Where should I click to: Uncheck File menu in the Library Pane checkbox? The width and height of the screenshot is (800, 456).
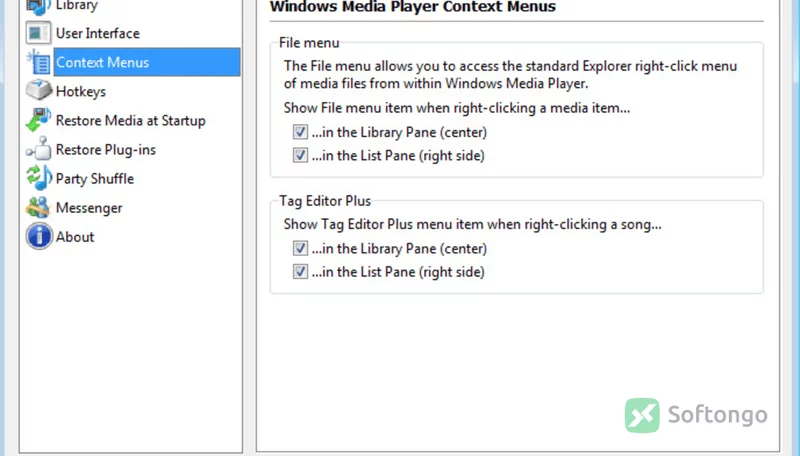(300, 132)
